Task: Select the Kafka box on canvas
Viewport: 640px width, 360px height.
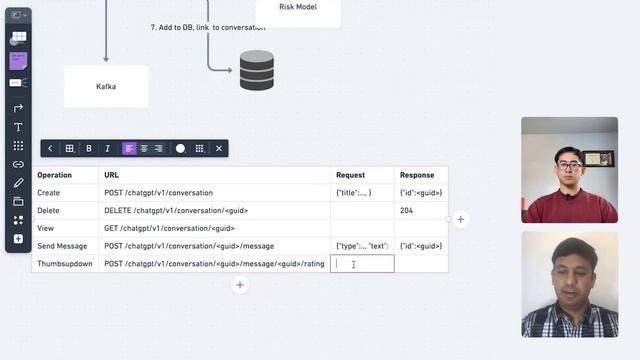Action: click(x=106, y=87)
